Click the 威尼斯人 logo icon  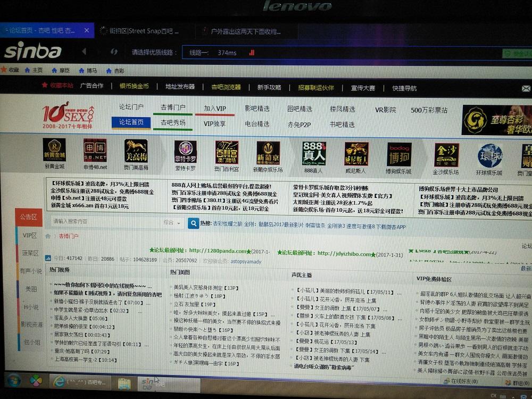pyautogui.click(x=356, y=154)
